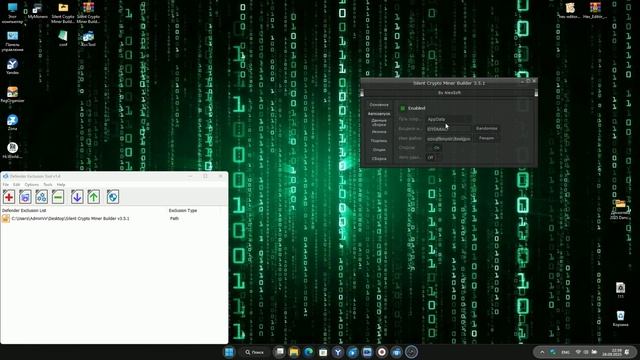Click the Defender Exclusion List column header
This screenshot has height=360, width=640.
[24, 211]
